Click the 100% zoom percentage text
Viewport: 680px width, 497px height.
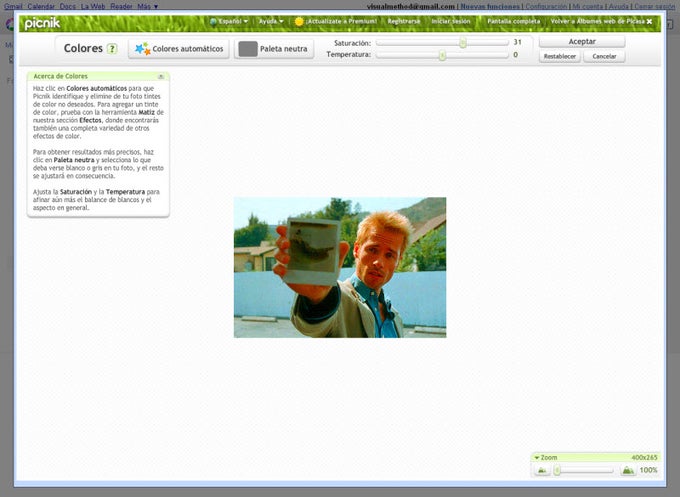(648, 470)
